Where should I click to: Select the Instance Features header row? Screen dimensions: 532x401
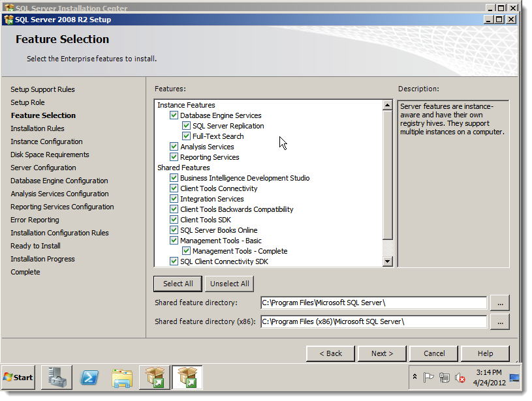point(186,105)
